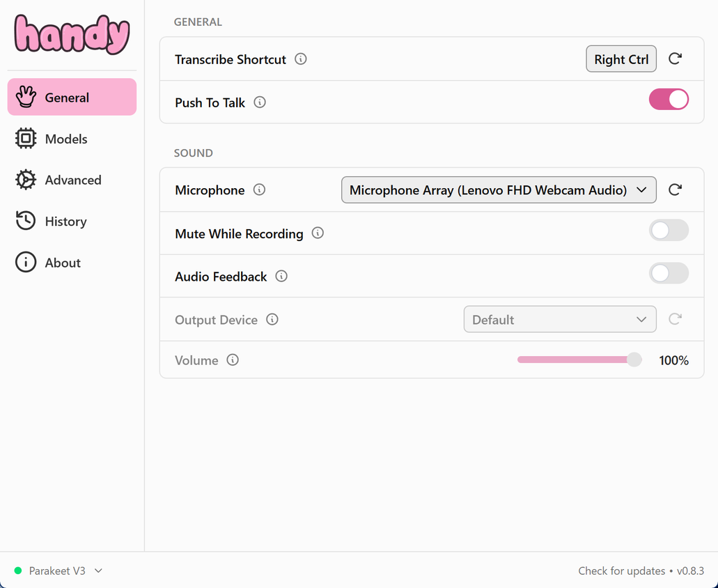The image size is (718, 588).
Task: Click the 100% volume value
Action: click(673, 360)
